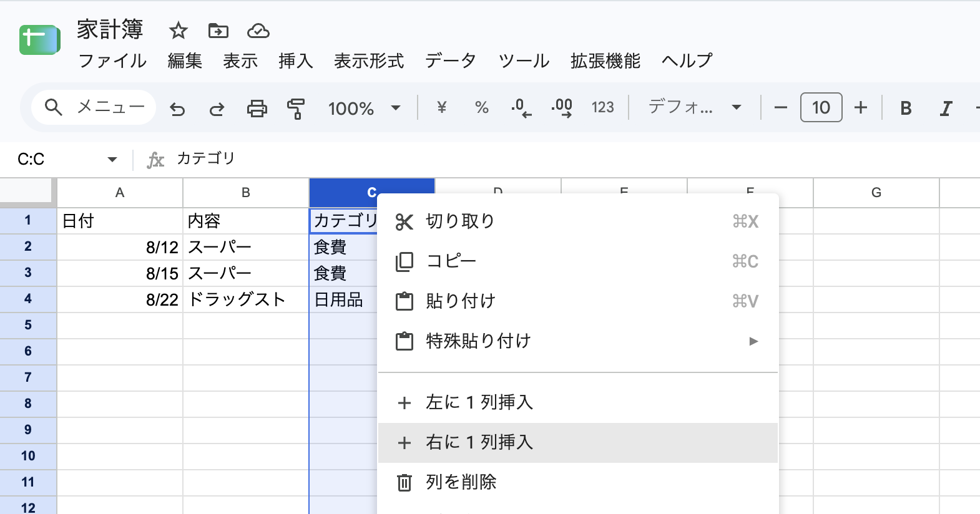Click the redo arrow icon
The image size is (980, 514).
click(x=217, y=109)
